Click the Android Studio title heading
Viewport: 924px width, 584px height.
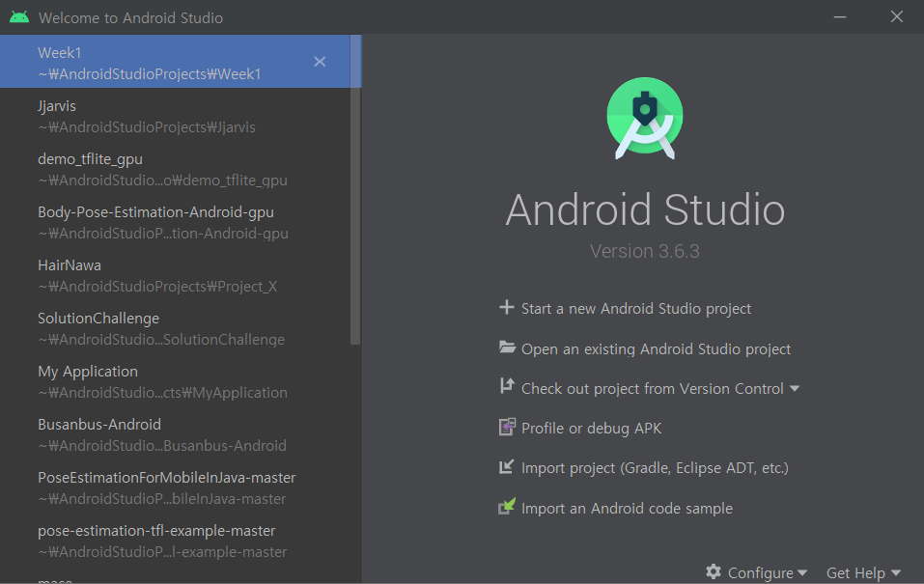pos(645,209)
